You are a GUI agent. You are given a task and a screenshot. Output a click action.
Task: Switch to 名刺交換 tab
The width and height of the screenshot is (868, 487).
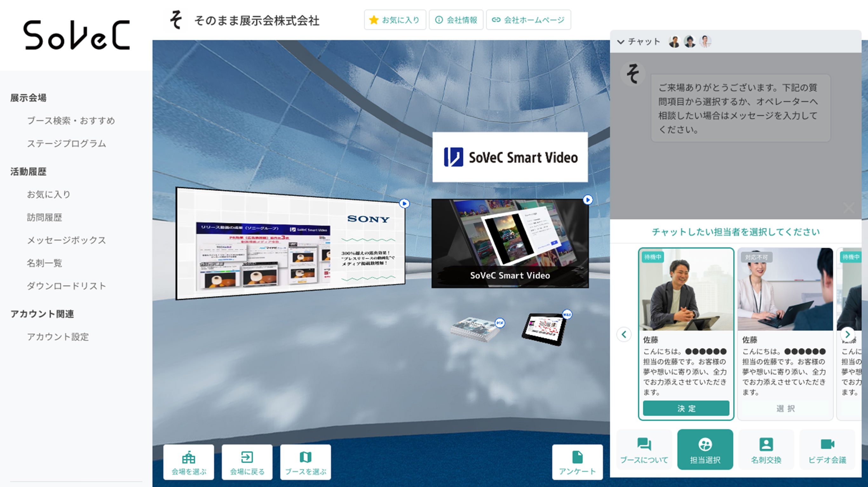(766, 449)
